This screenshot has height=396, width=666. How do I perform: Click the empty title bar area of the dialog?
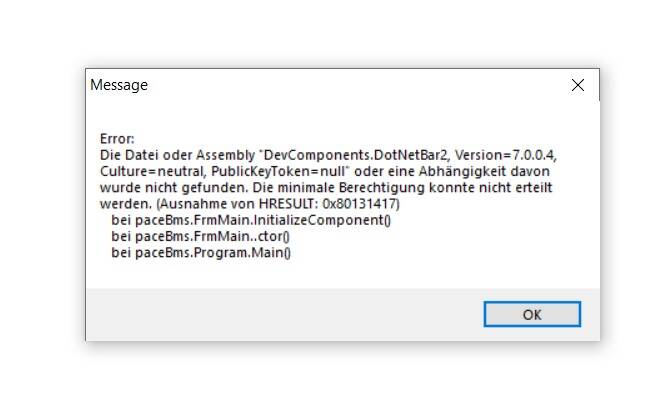point(357,85)
